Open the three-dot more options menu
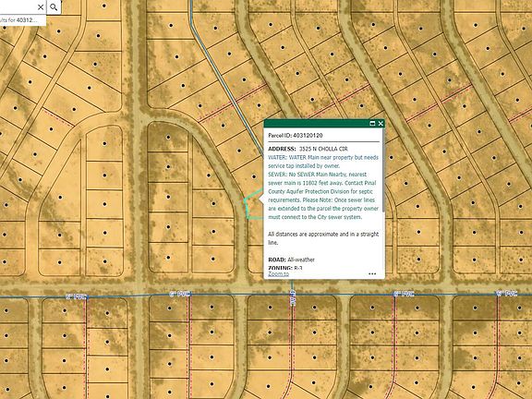 point(372,273)
